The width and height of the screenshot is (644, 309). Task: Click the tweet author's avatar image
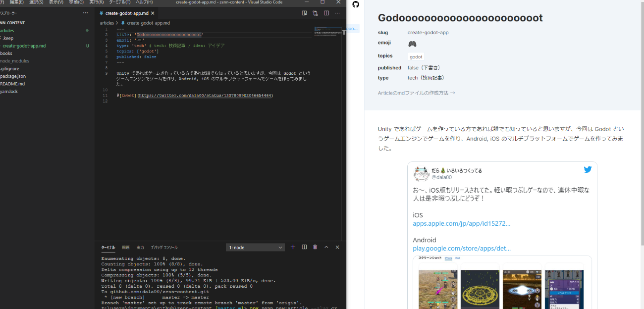pyautogui.click(x=421, y=174)
